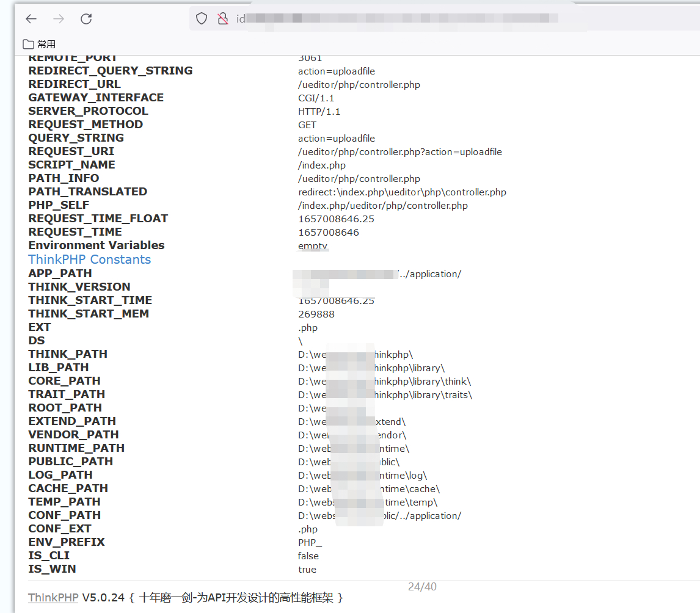Viewport: 700px width, 613px height.
Task: Click the 1657008646.25 REQUEST_TIME_FLOAT value
Action: [x=336, y=219]
